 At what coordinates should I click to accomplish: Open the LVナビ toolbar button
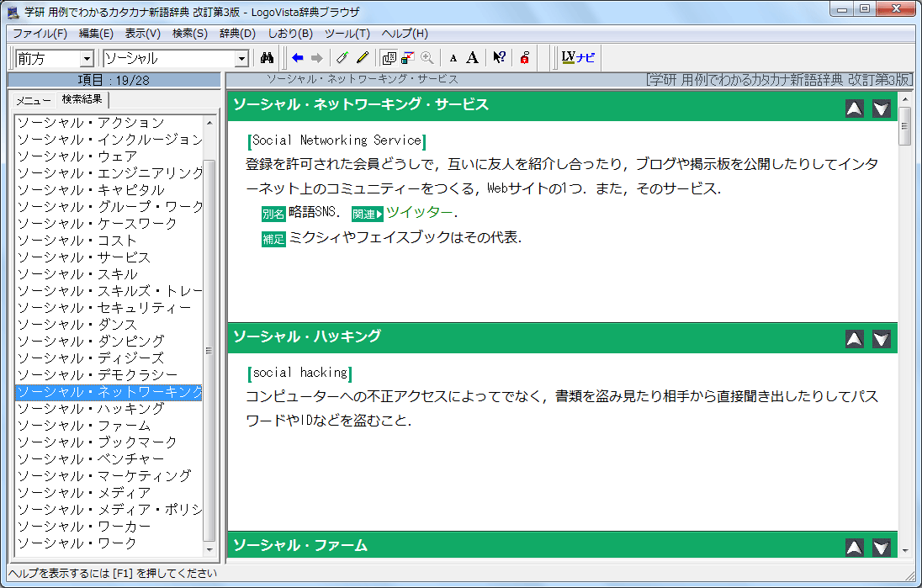click(578, 58)
